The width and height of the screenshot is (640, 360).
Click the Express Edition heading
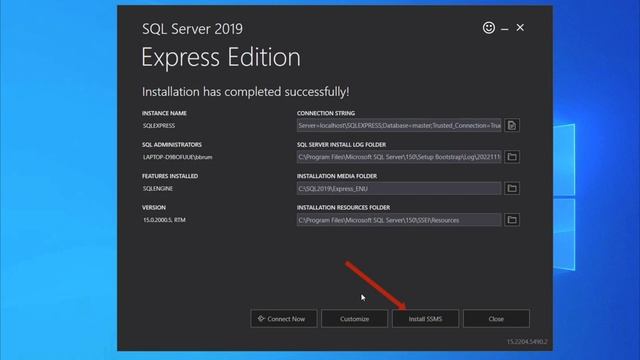click(221, 58)
